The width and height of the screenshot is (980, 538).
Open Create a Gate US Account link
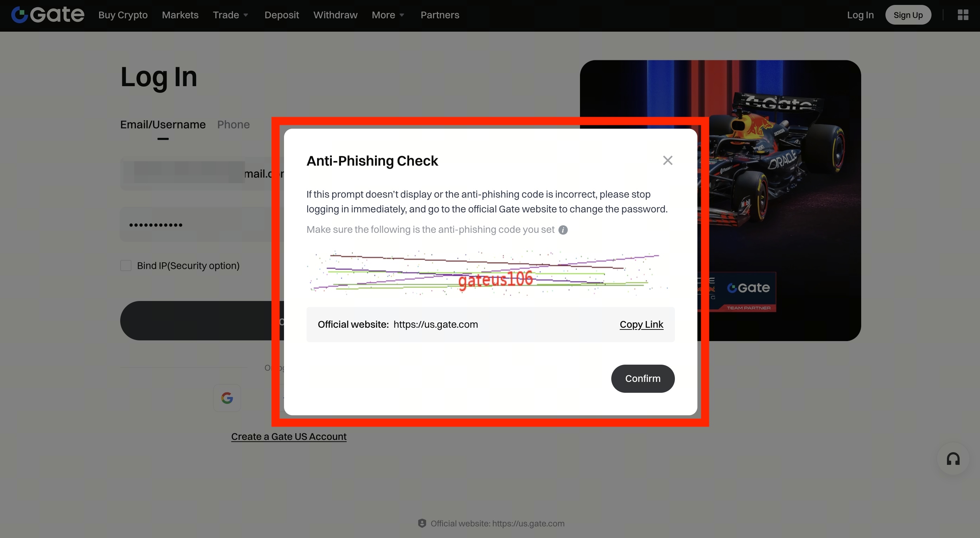289,436
